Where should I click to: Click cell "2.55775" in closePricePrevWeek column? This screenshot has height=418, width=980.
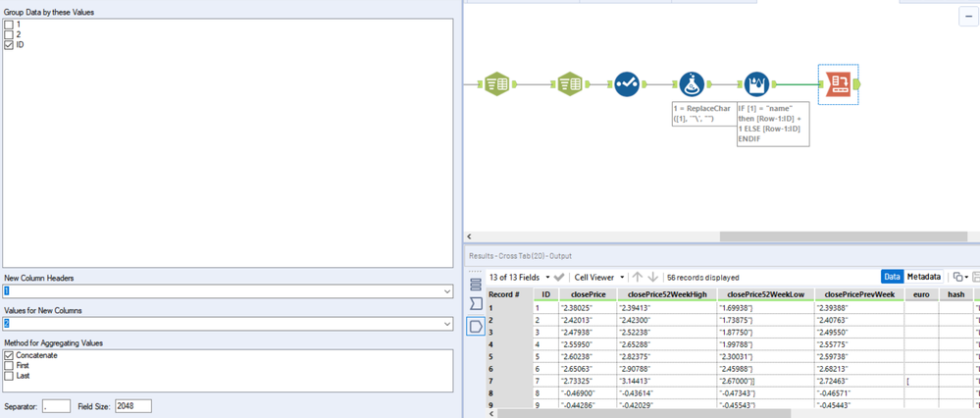859,344
